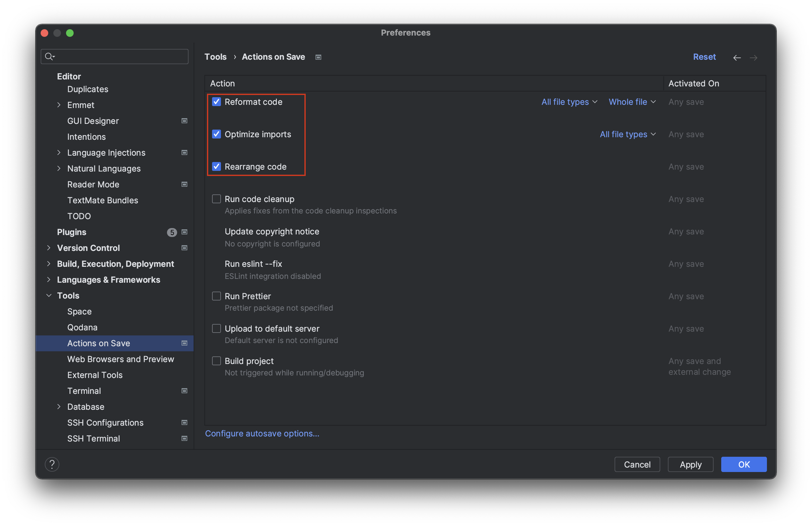Click project-level icon beside Actions on Save in sidebar

click(184, 343)
